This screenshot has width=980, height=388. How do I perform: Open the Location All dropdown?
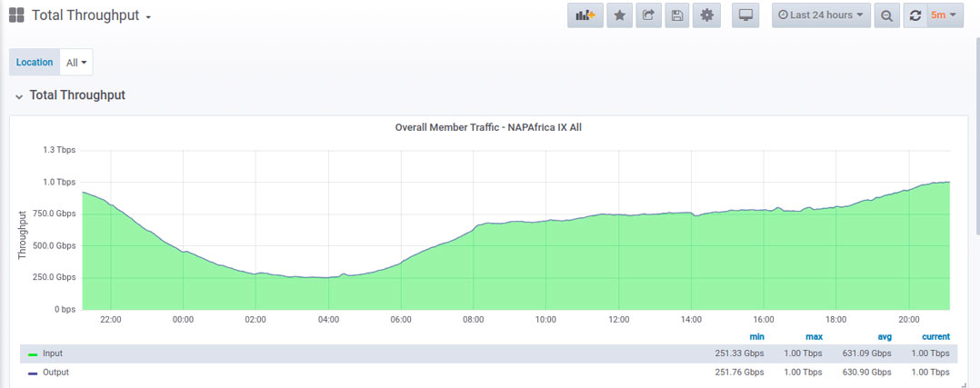[x=76, y=63]
